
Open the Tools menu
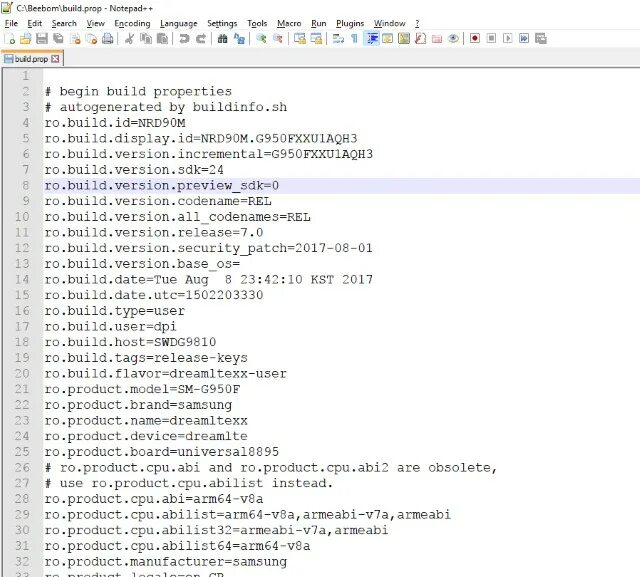(x=257, y=24)
